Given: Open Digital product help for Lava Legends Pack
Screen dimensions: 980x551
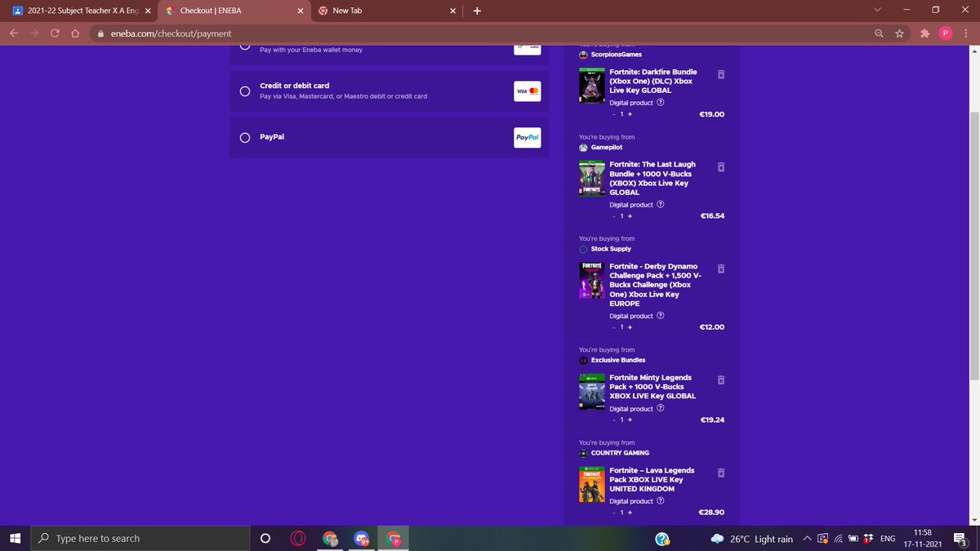Looking at the screenshot, I should [661, 501].
